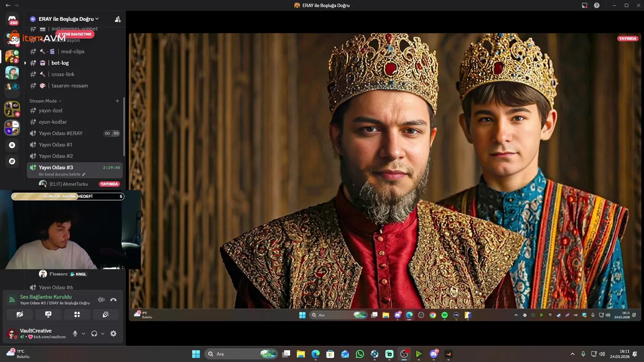Open the bot-log channel
Viewport: 644px width, 362px height.
pyautogui.click(x=74, y=63)
